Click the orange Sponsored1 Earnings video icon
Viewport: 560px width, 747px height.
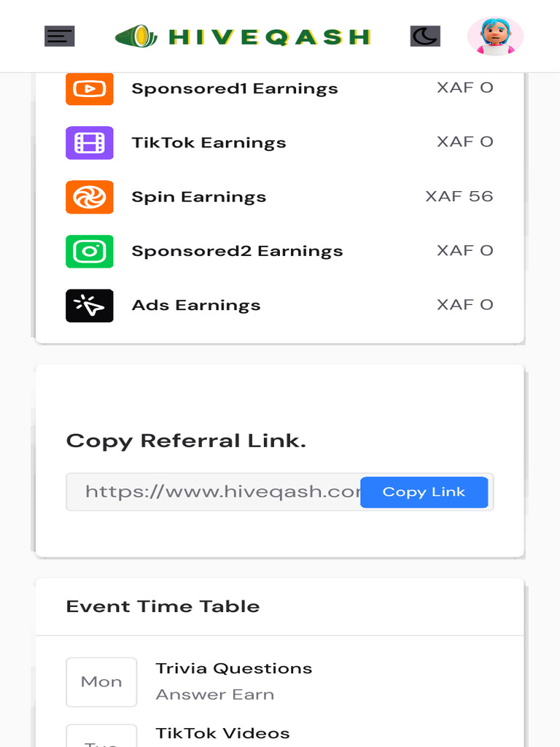click(90, 88)
